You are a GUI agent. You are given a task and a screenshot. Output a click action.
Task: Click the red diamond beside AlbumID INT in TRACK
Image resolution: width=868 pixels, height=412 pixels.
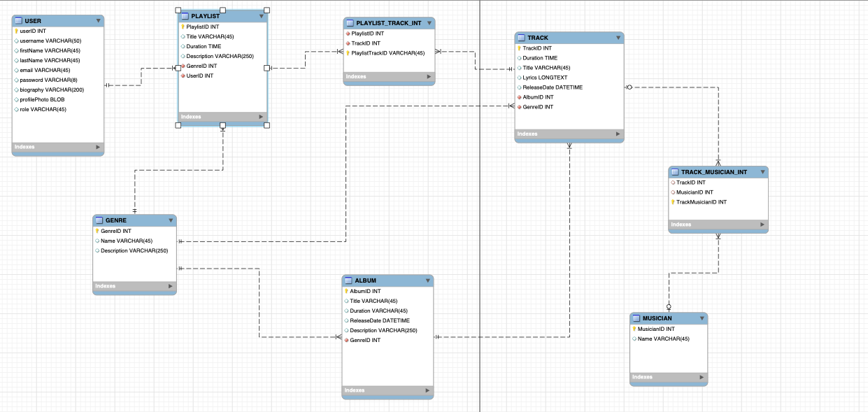[x=520, y=97]
